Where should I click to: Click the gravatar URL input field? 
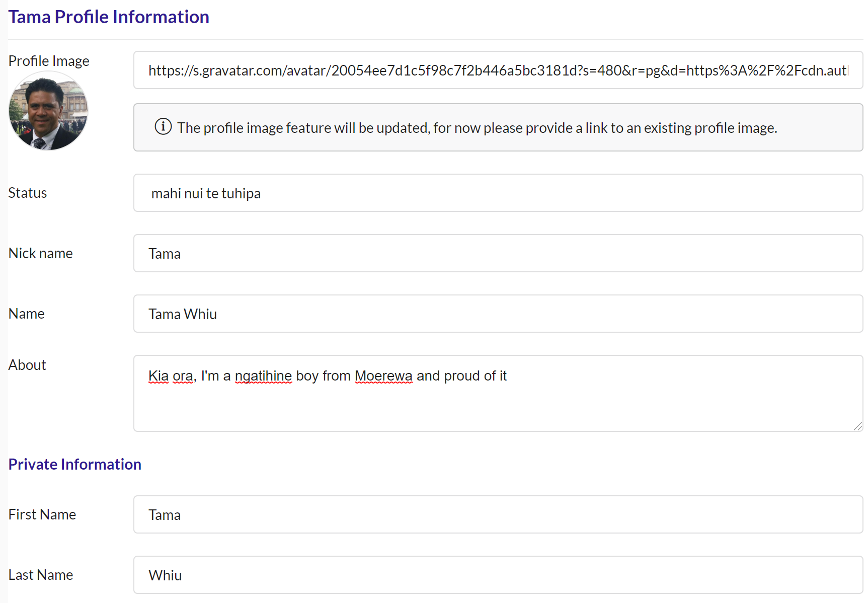tap(498, 70)
